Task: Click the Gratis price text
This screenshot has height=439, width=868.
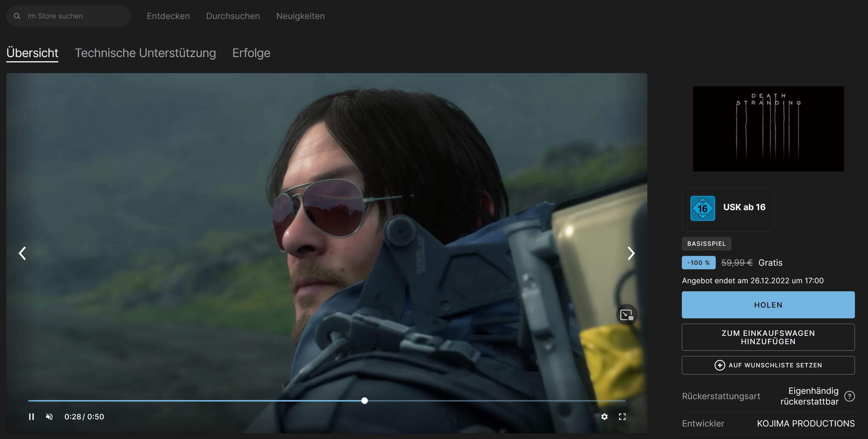Action: pyautogui.click(x=770, y=263)
